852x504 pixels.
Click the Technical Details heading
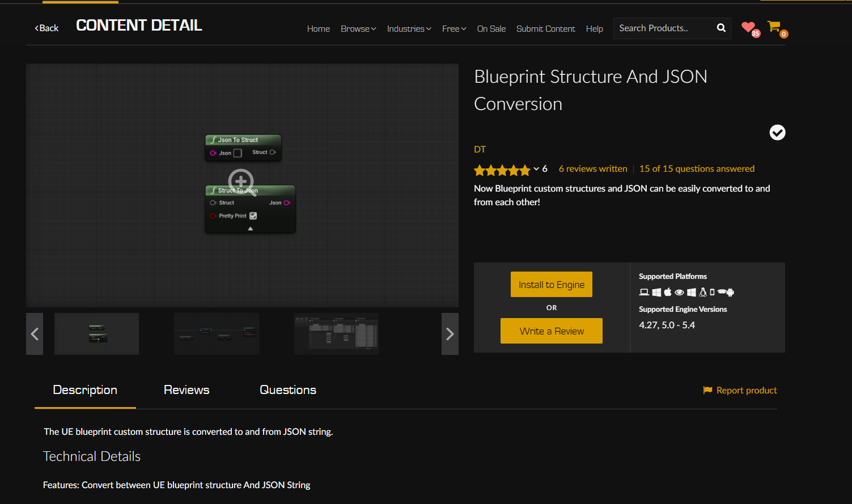point(92,456)
